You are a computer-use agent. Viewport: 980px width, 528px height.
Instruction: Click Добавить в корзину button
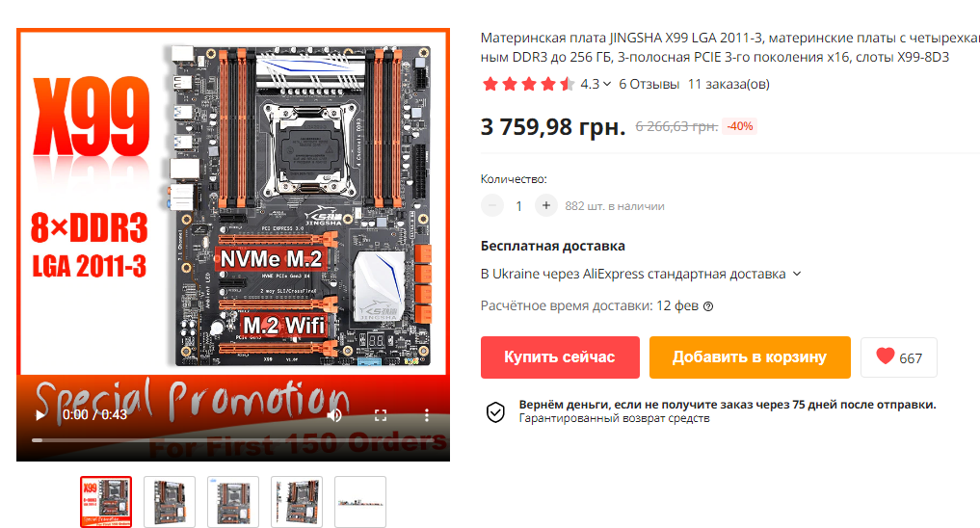tap(750, 357)
